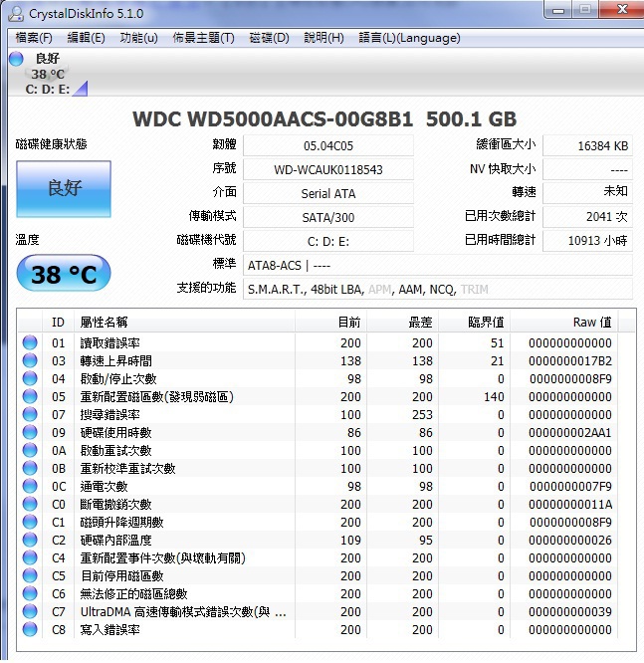The width and height of the screenshot is (644, 663).
Task: Click the 38 °C temperature button
Action: [63, 274]
